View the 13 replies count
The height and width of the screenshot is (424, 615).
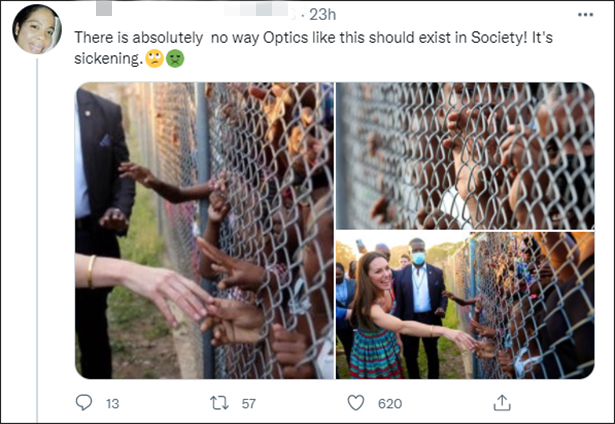coord(112,404)
